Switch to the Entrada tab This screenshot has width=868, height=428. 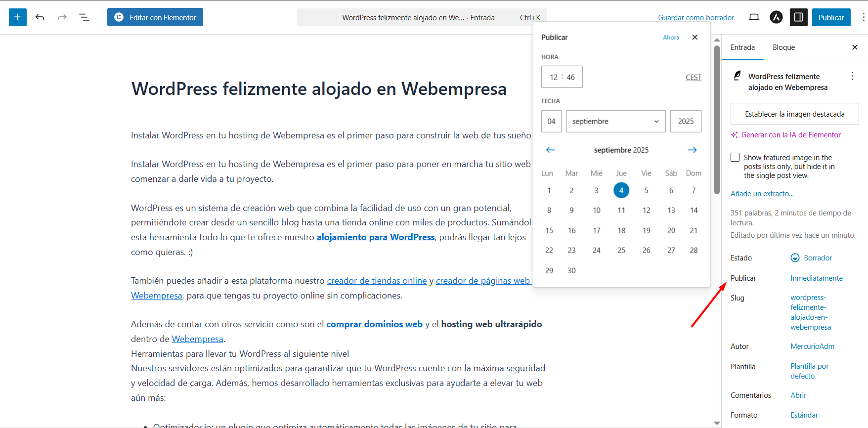[x=742, y=47]
